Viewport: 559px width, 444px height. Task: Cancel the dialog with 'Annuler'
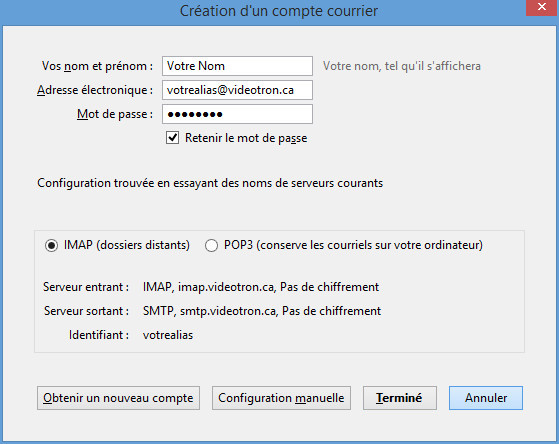pos(486,398)
